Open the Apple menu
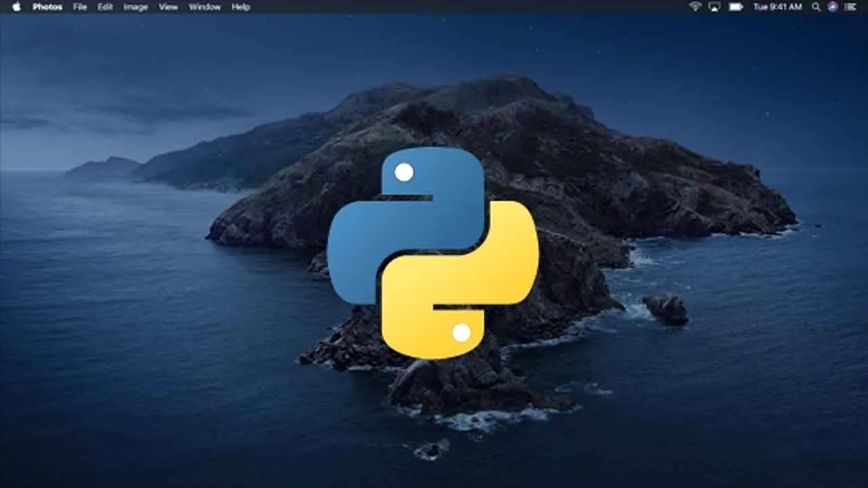Screen dimensions: 868x488 [x=16, y=7]
